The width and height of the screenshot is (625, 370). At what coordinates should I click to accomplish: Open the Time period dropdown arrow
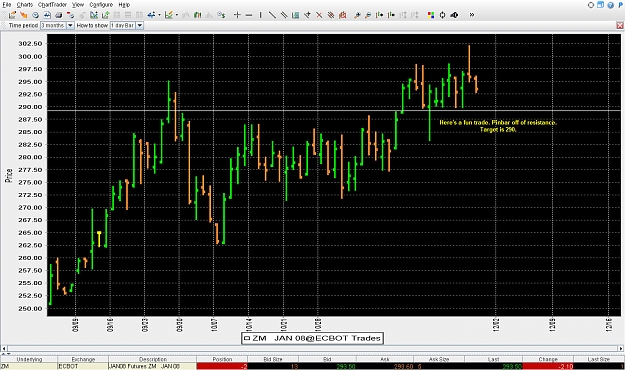[x=70, y=25]
